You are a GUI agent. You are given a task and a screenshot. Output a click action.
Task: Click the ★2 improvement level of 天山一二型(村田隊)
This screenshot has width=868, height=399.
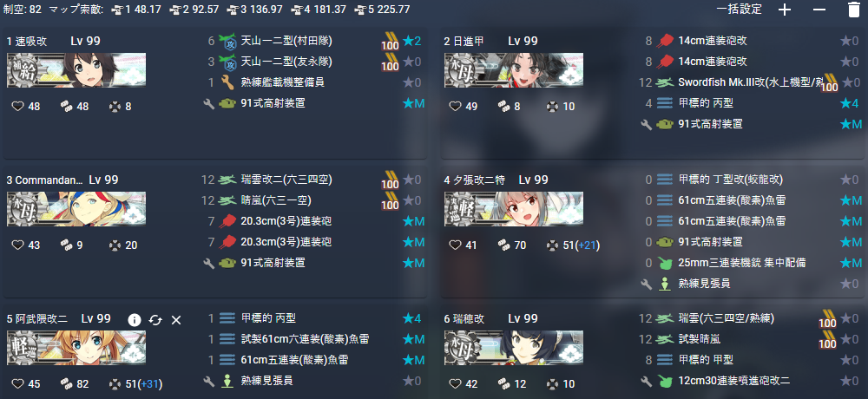pyautogui.click(x=412, y=41)
